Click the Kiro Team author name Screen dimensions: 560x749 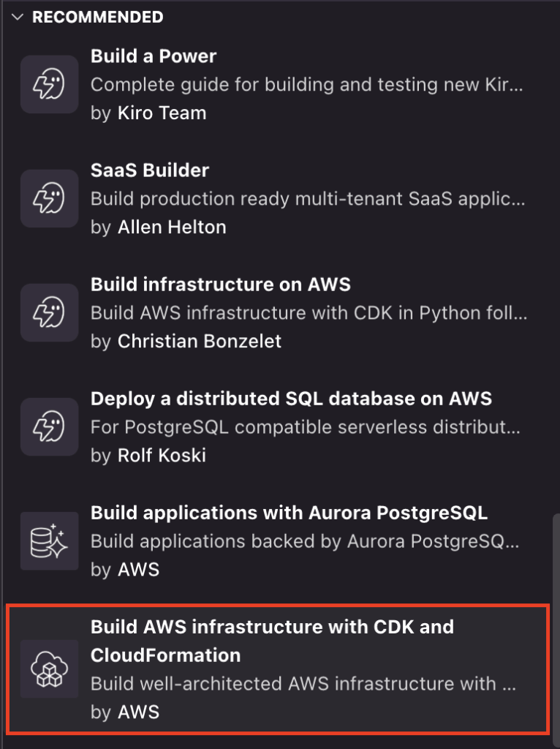point(162,113)
